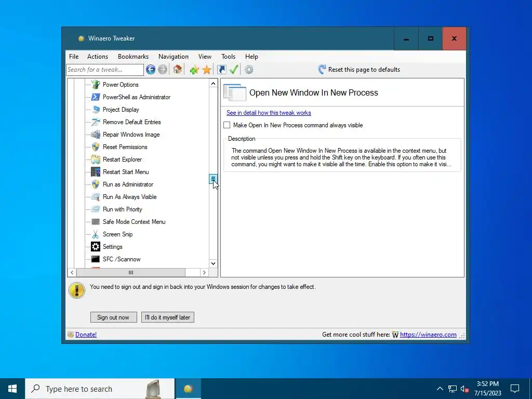This screenshot has height=399, width=532.
Task: Click the horizontal scrollbar right arrow
Action: (204, 272)
